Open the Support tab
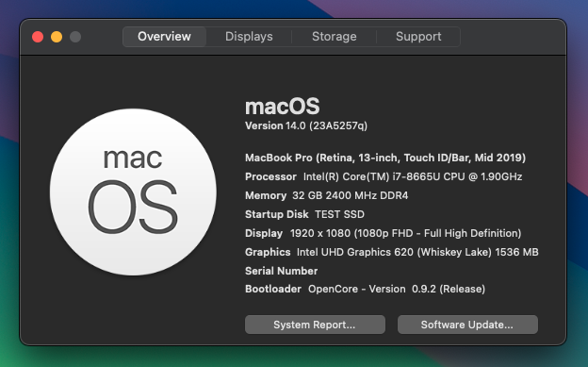 coord(418,37)
